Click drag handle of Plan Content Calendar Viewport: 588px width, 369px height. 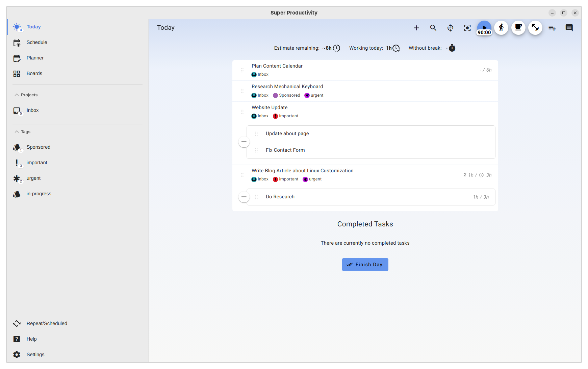[x=242, y=70]
